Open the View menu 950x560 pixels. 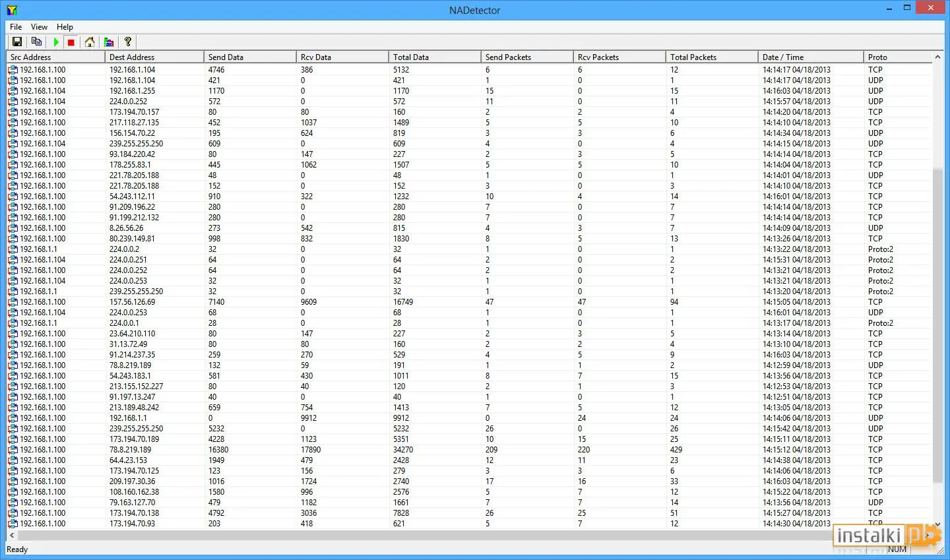pyautogui.click(x=39, y=27)
